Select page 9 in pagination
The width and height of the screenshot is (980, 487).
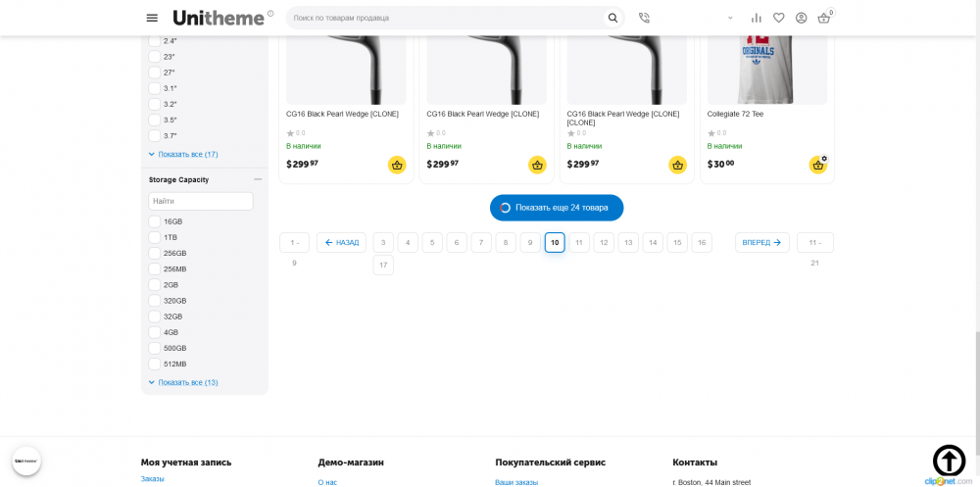(x=530, y=242)
